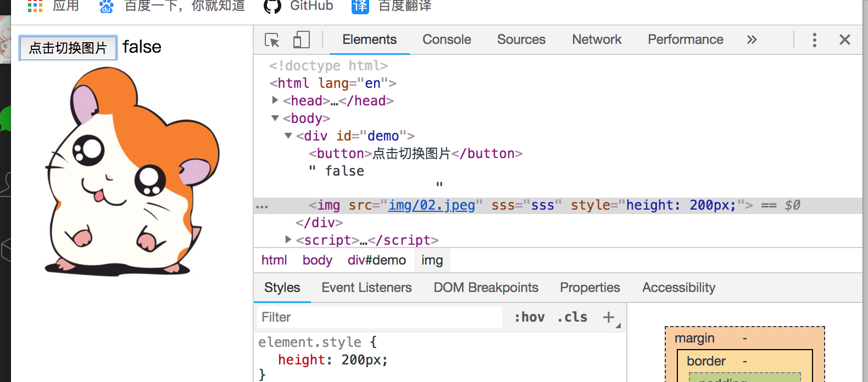
Task: Open the Properties sub-tab
Action: pos(590,288)
